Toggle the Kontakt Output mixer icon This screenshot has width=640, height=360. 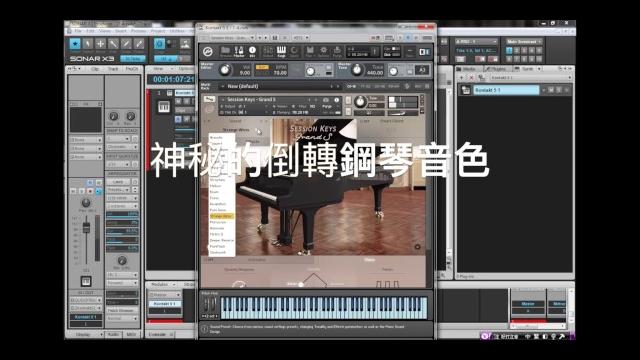(268, 51)
